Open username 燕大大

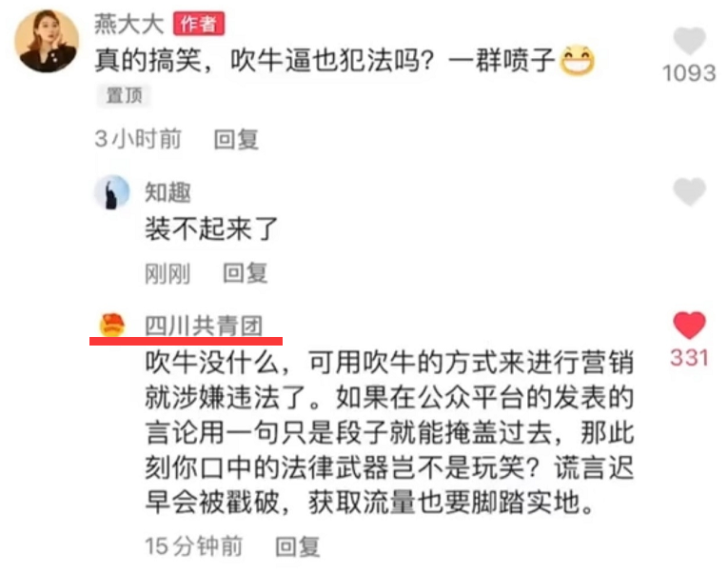click(129, 24)
